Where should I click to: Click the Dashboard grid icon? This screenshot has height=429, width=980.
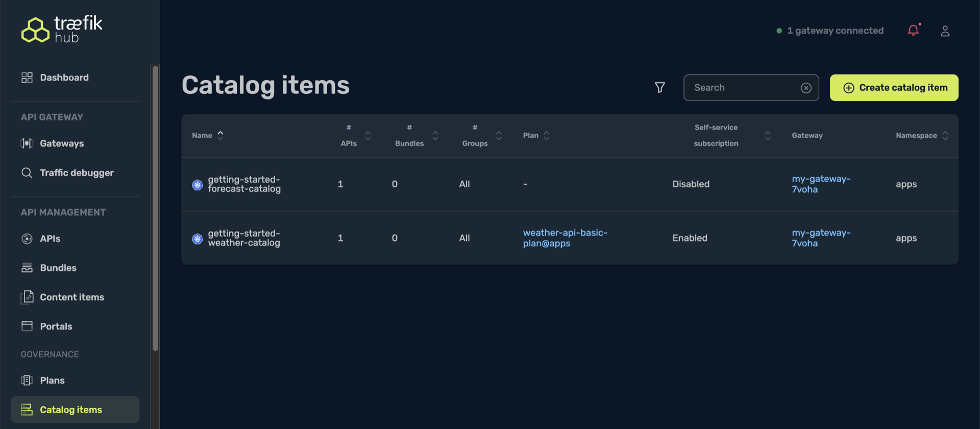click(27, 78)
